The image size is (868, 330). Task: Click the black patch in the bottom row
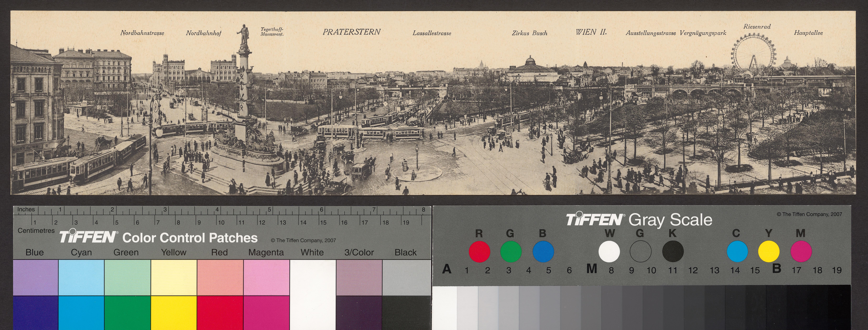coord(407,313)
